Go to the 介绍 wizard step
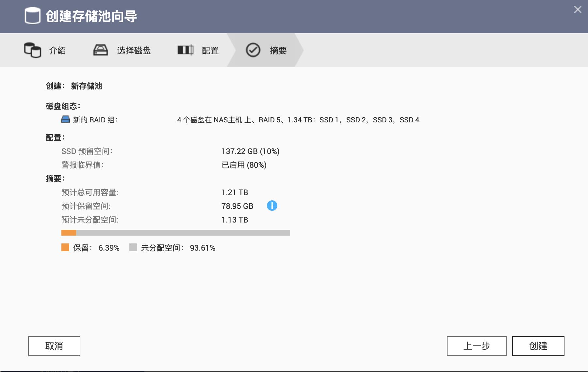 click(x=57, y=51)
